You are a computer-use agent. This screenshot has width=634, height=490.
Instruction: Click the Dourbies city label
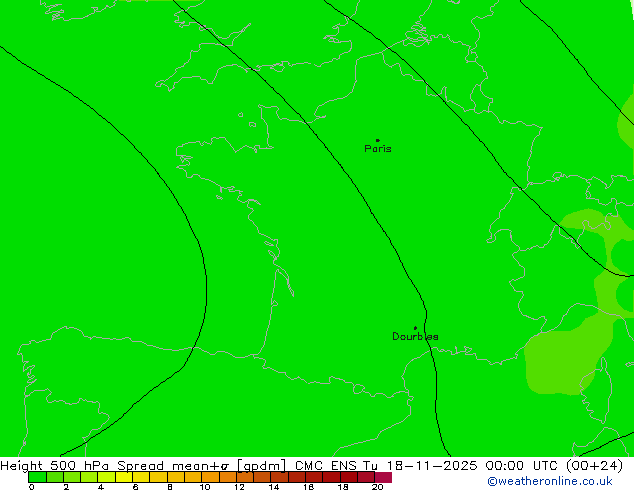[x=415, y=336]
